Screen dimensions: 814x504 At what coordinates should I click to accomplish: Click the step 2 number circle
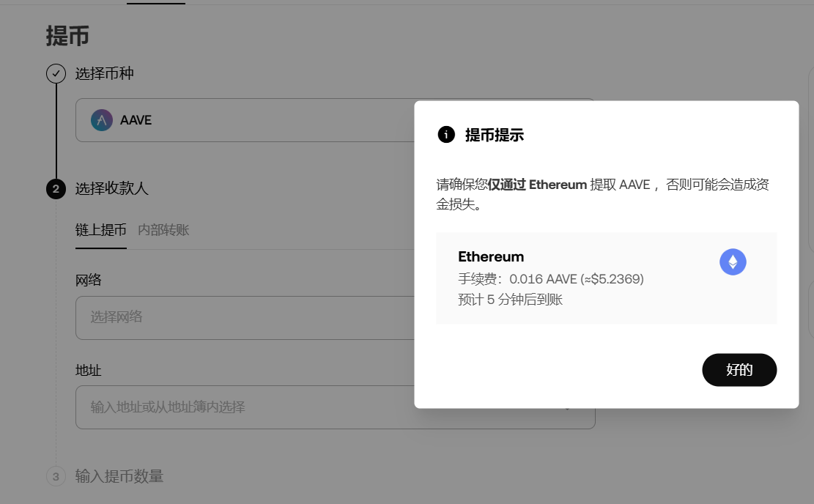click(x=56, y=189)
